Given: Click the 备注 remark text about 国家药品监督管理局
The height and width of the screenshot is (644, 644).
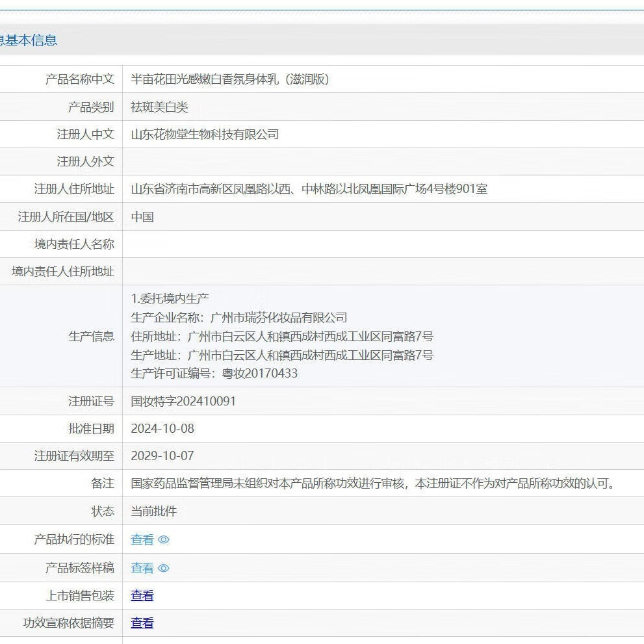Looking at the screenshot, I should 372,483.
